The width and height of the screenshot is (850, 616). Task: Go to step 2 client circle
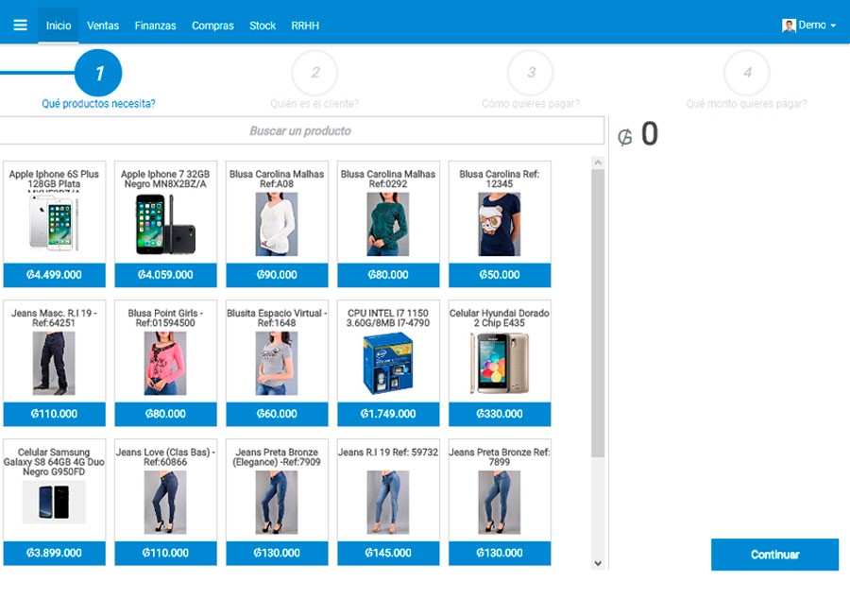point(314,73)
